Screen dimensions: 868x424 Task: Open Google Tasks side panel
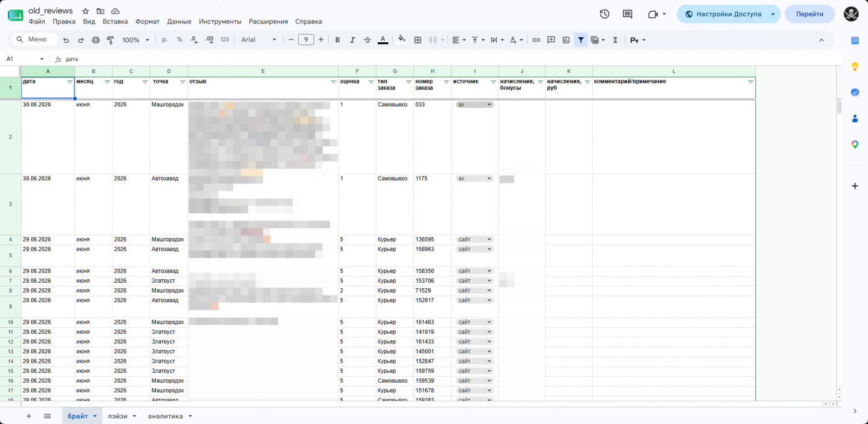click(x=855, y=92)
